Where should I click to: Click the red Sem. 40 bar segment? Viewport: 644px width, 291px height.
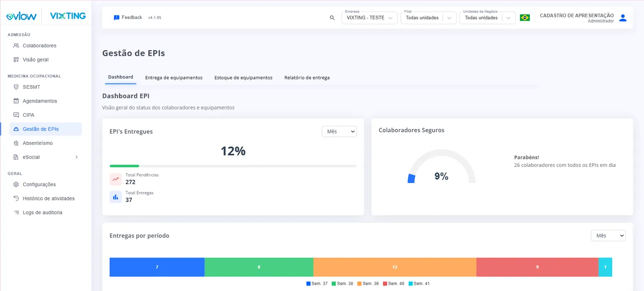[x=537, y=267]
